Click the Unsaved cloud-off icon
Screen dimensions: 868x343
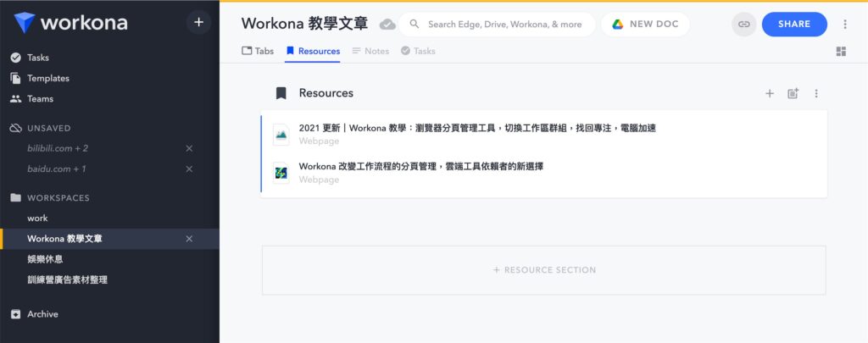click(15, 128)
